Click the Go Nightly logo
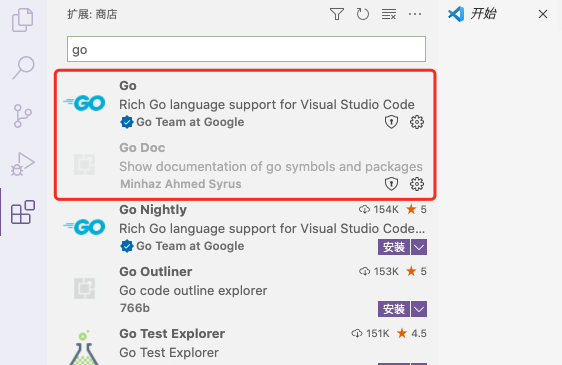Image resolution: width=562 pixels, height=365 pixels. click(x=84, y=227)
